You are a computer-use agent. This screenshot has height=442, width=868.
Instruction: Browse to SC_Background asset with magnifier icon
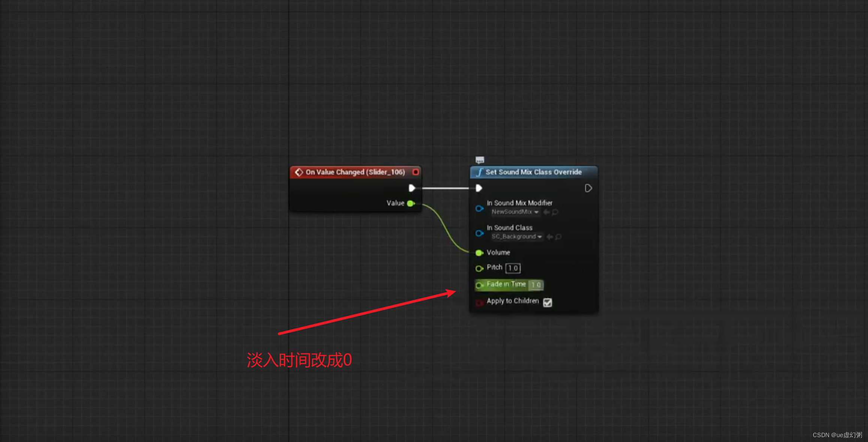[x=558, y=237]
